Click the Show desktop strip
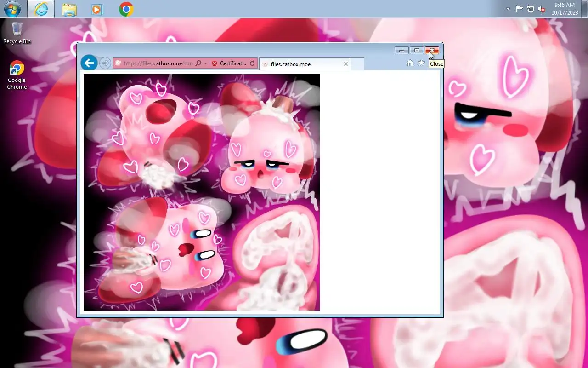 click(585, 9)
